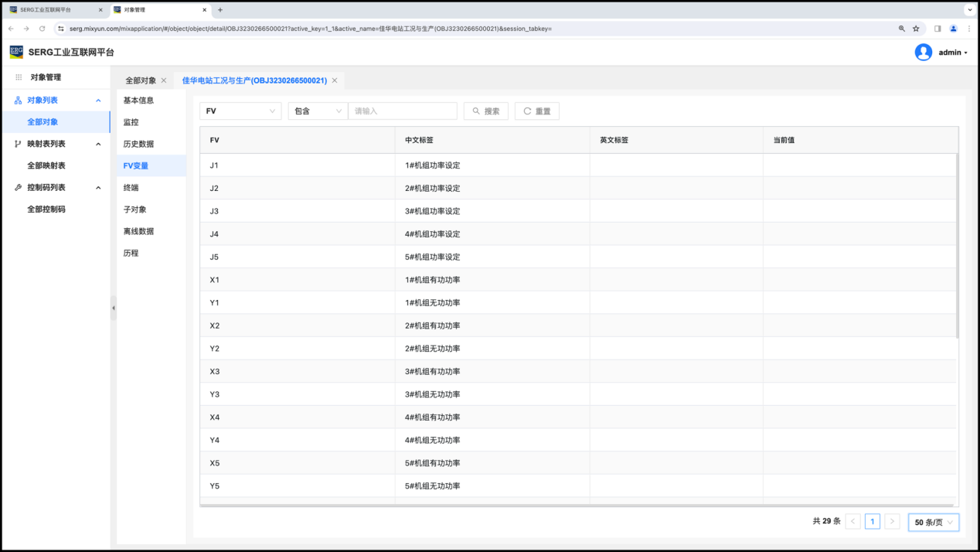Click the 请输入 search input field
980x552 pixels.
(x=402, y=111)
